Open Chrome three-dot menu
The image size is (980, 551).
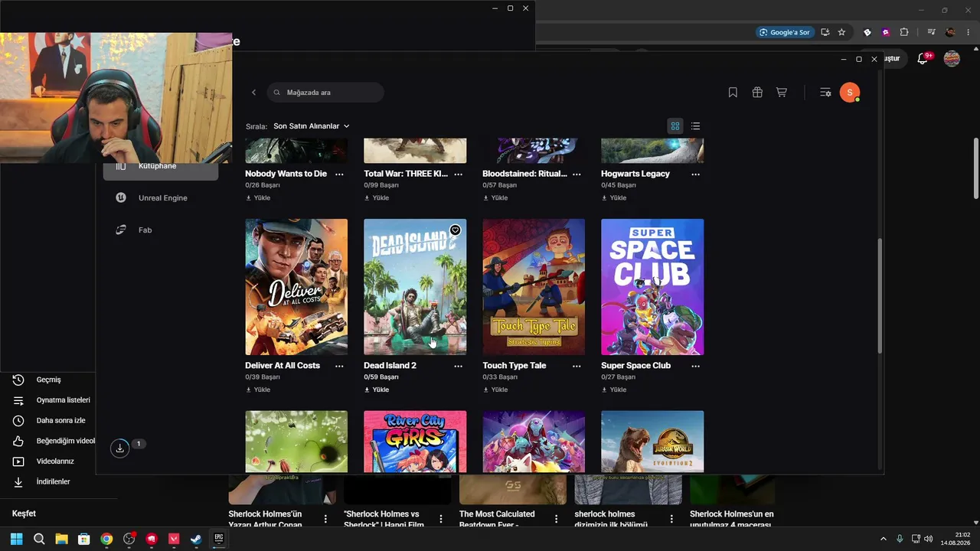click(x=969, y=32)
